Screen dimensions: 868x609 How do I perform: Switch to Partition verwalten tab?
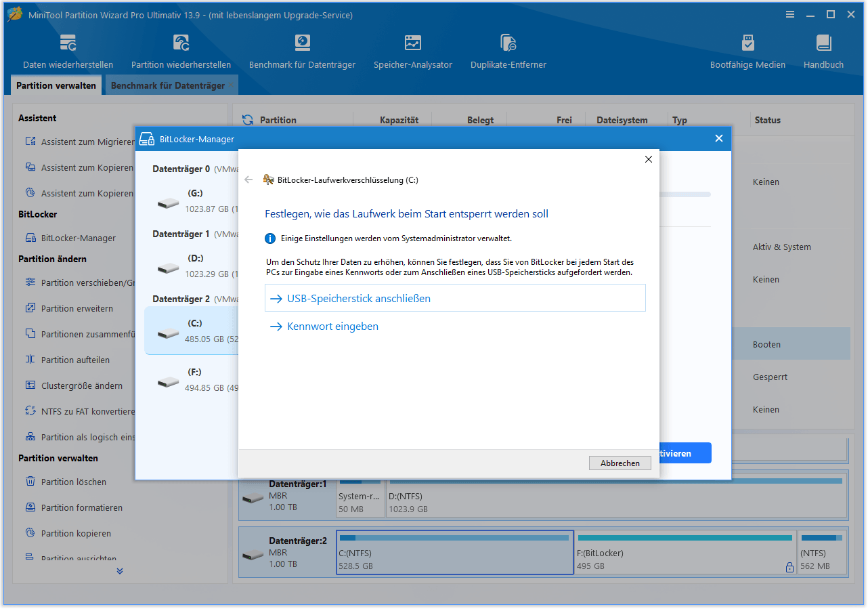click(57, 85)
